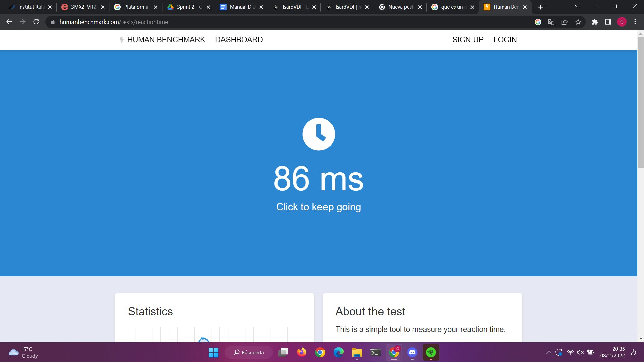Click the page vertical scrollbar thumb
Image resolution: width=644 pixels, height=362 pixels.
tap(641, 102)
